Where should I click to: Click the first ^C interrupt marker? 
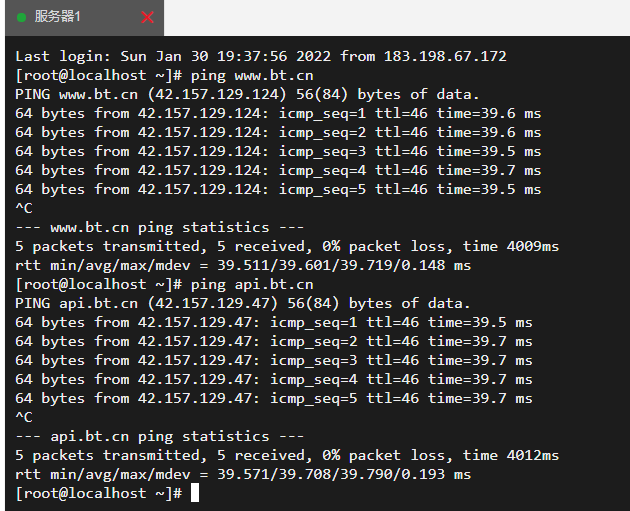click(24, 208)
